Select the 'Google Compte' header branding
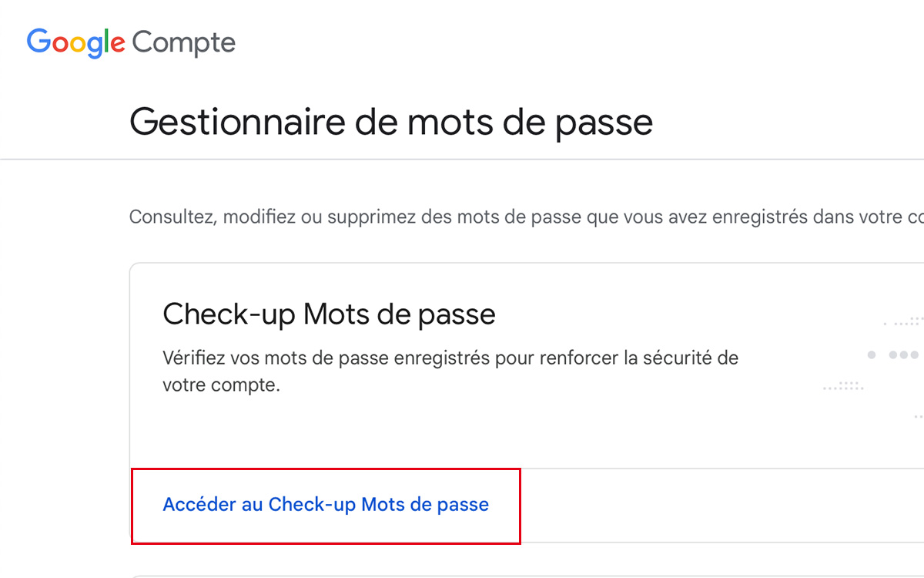The width and height of the screenshot is (924, 578). (129, 42)
